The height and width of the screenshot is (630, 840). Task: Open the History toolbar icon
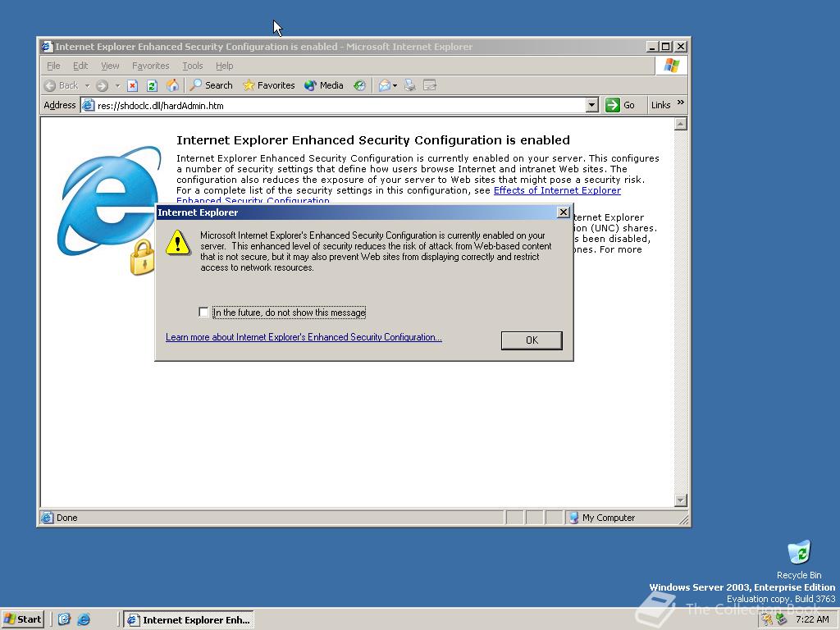tap(359, 85)
